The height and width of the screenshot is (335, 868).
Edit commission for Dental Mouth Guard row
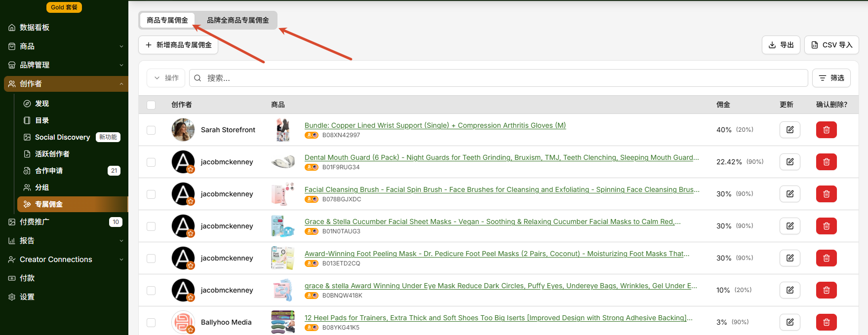click(790, 162)
